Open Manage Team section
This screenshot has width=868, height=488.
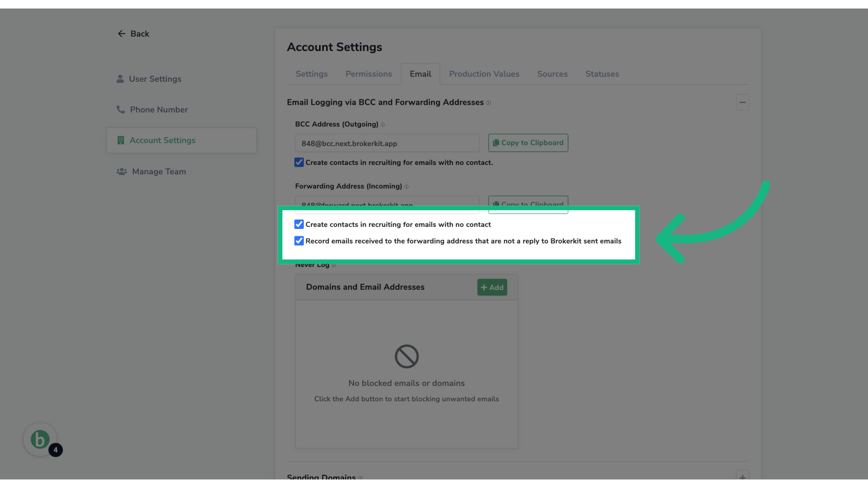coord(158,172)
